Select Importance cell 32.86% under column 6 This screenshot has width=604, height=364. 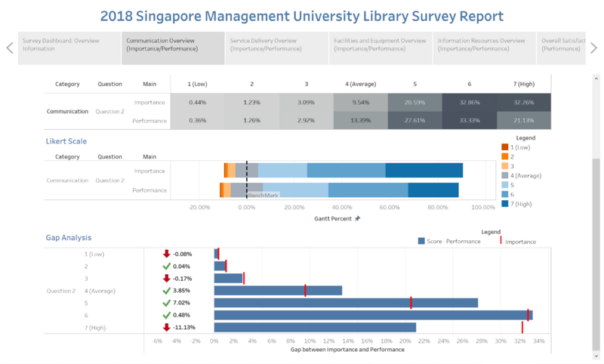(x=469, y=103)
